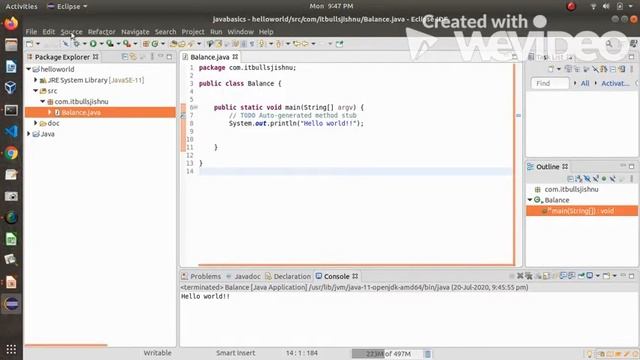Click Collapse All in Outline toolbar

tap(570, 179)
